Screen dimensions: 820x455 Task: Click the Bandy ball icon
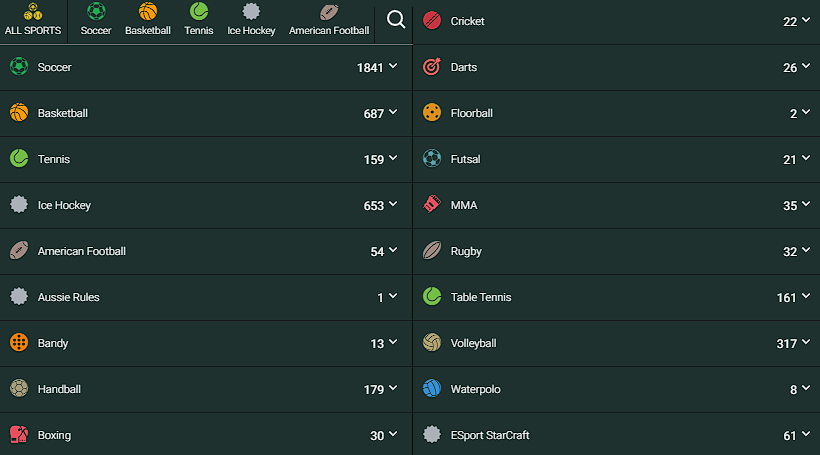coord(19,343)
